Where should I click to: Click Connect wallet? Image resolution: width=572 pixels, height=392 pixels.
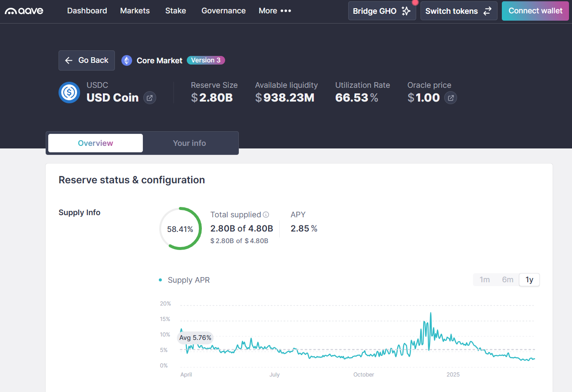pyautogui.click(x=535, y=11)
